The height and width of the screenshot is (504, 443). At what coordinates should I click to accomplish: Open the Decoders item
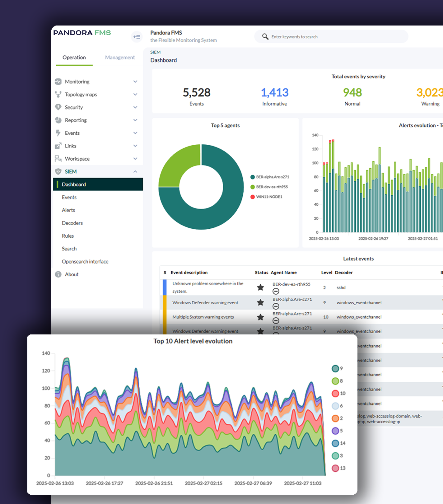(72, 223)
